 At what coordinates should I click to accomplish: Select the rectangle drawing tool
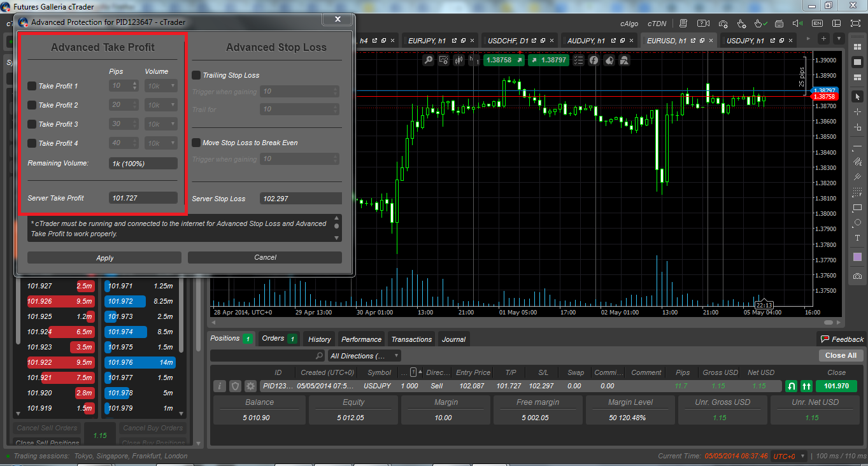[x=857, y=208]
